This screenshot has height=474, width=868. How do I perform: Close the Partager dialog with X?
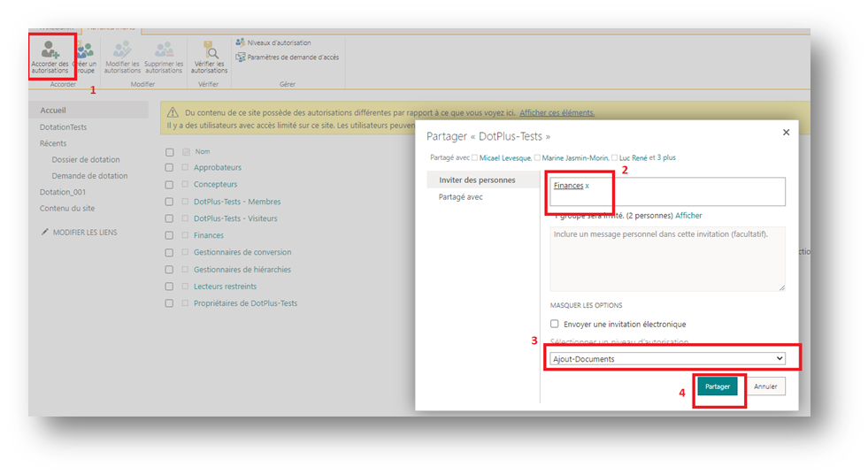click(786, 133)
